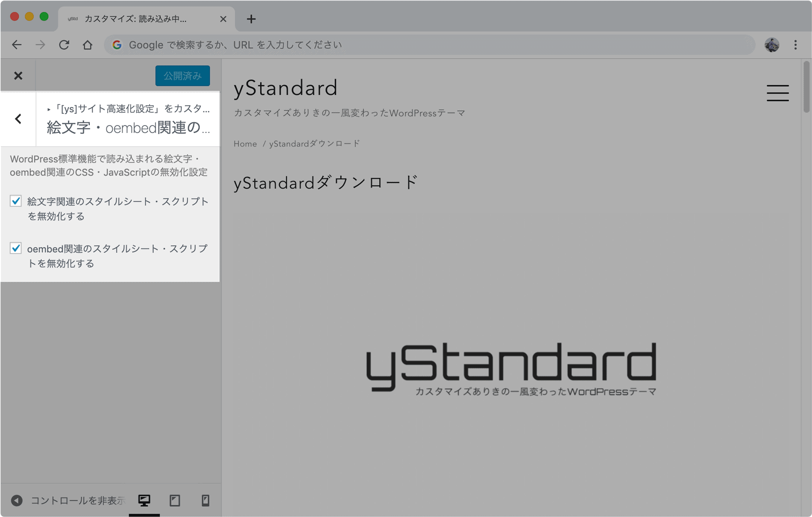Select the yStandard logo image
812x517 pixels.
(x=511, y=369)
